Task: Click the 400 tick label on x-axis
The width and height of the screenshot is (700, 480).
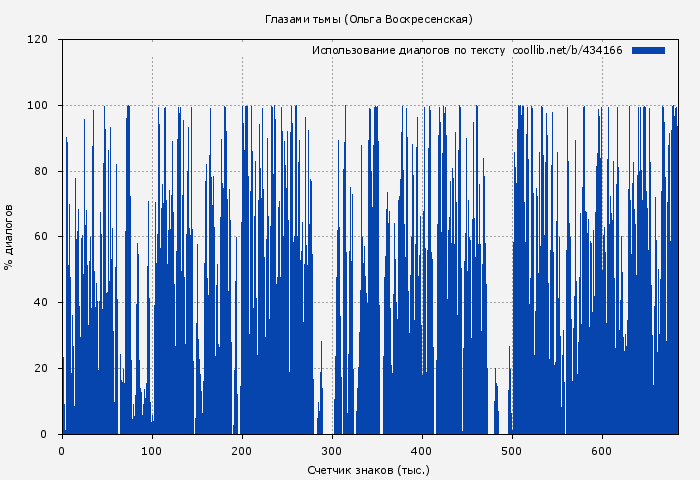Action: pos(422,450)
